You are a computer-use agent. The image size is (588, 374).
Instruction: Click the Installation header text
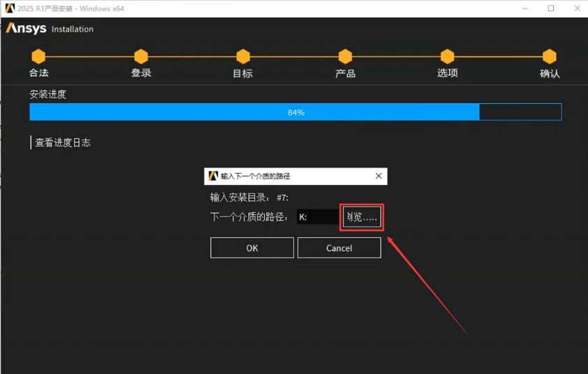73,29
